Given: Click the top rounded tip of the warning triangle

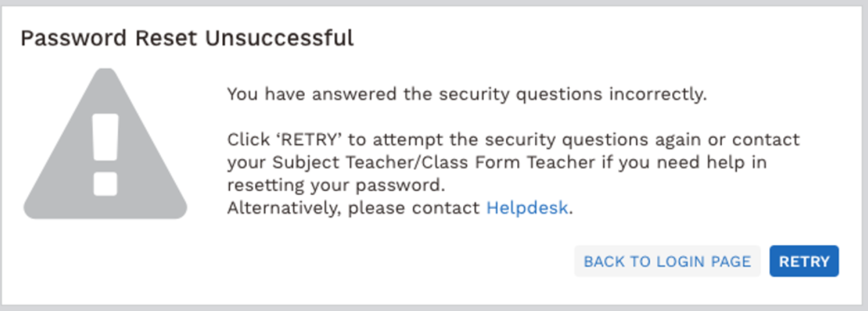Looking at the screenshot, I should tap(106, 73).
